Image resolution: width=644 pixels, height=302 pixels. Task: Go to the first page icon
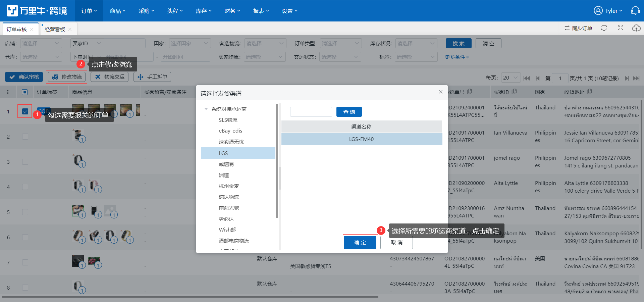[x=527, y=78]
